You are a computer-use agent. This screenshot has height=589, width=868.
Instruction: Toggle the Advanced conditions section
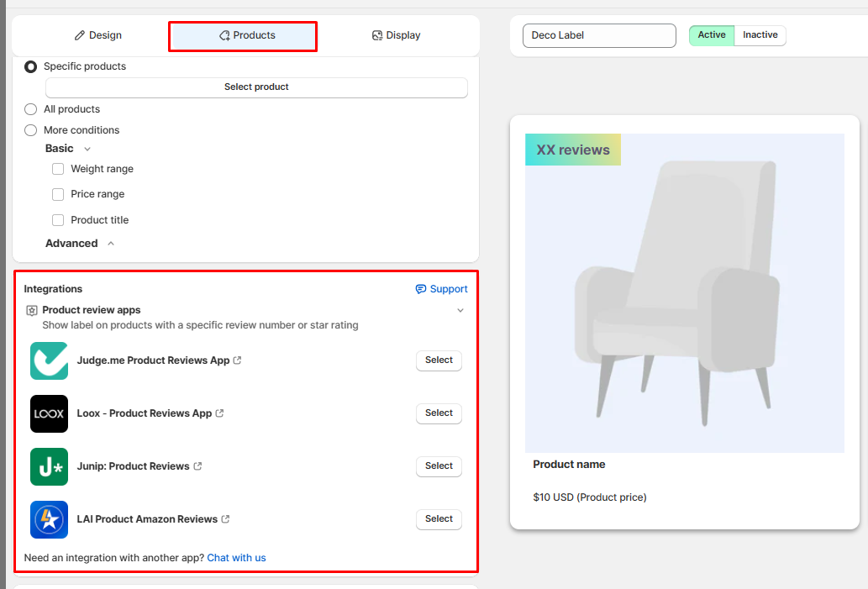click(111, 244)
